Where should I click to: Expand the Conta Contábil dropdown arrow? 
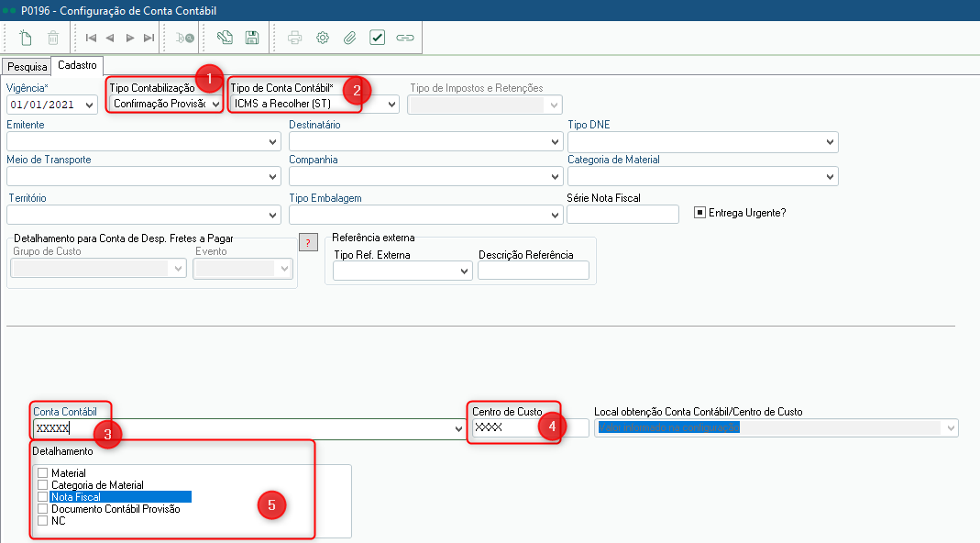click(x=458, y=428)
